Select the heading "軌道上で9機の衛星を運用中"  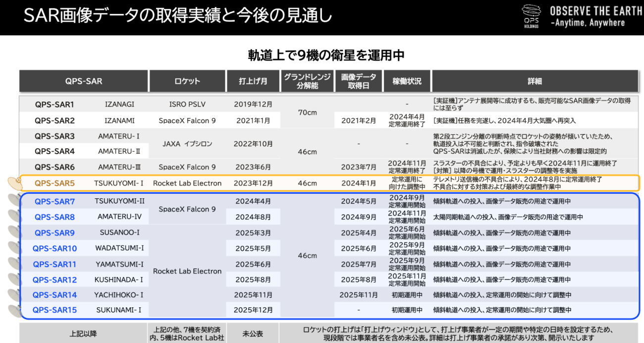326,55
